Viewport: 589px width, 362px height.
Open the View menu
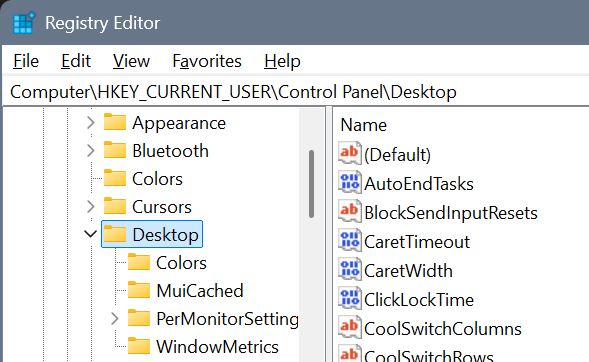click(131, 61)
